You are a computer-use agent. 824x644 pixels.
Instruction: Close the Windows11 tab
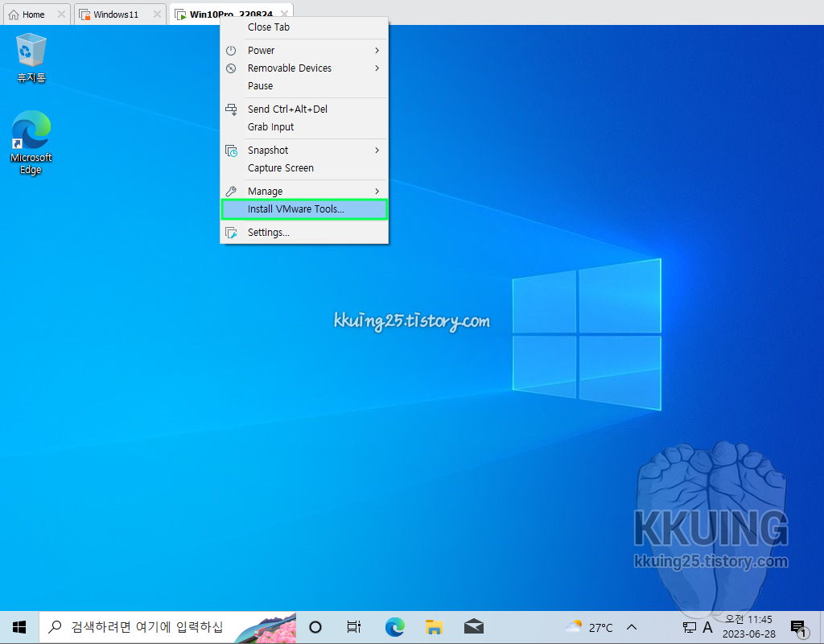[x=157, y=14]
